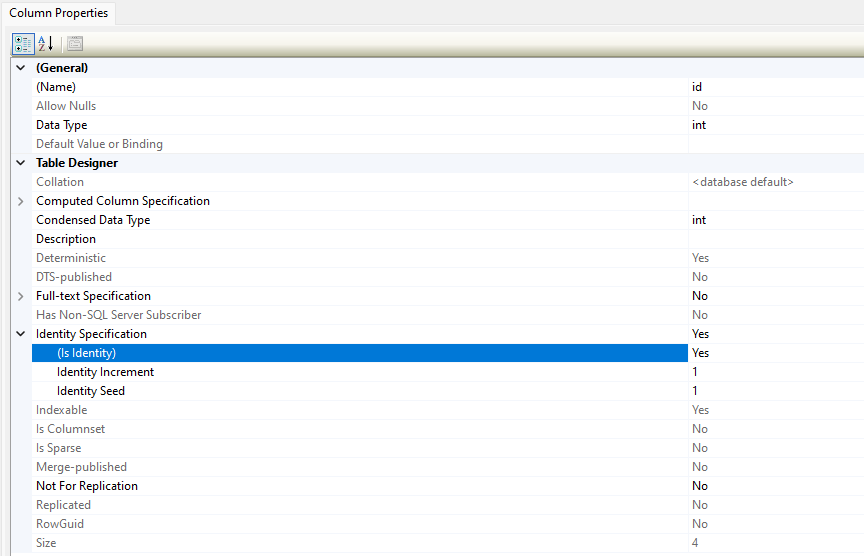Select the Data Type property
Image resolution: width=864 pixels, height=556 pixels.
(360, 125)
